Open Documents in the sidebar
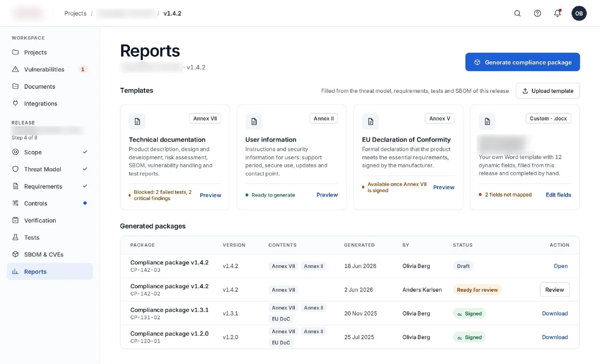The height and width of the screenshot is (364, 600). (50, 87)
